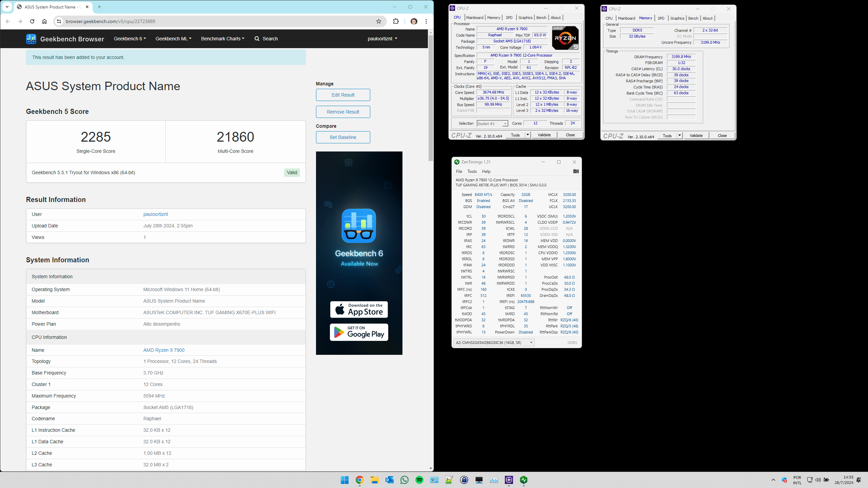Switch to About tab in right CPU-Z
Screen dimensions: 868x488
click(708, 18)
